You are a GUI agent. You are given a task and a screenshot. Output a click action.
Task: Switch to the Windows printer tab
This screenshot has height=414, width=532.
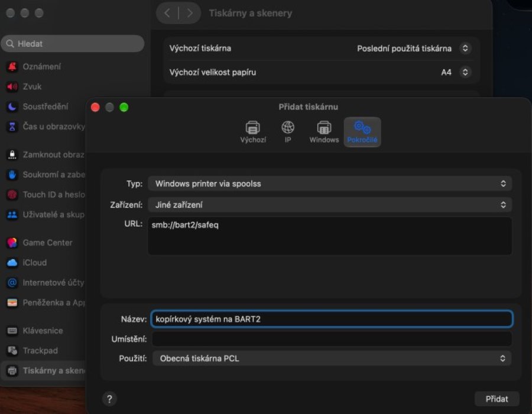click(x=324, y=132)
